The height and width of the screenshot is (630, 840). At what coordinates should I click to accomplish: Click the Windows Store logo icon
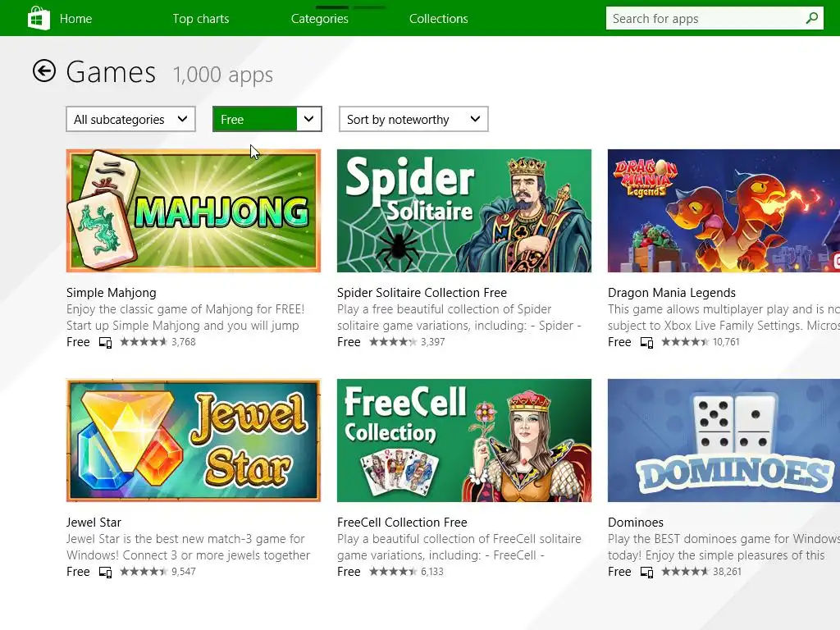pyautogui.click(x=39, y=18)
